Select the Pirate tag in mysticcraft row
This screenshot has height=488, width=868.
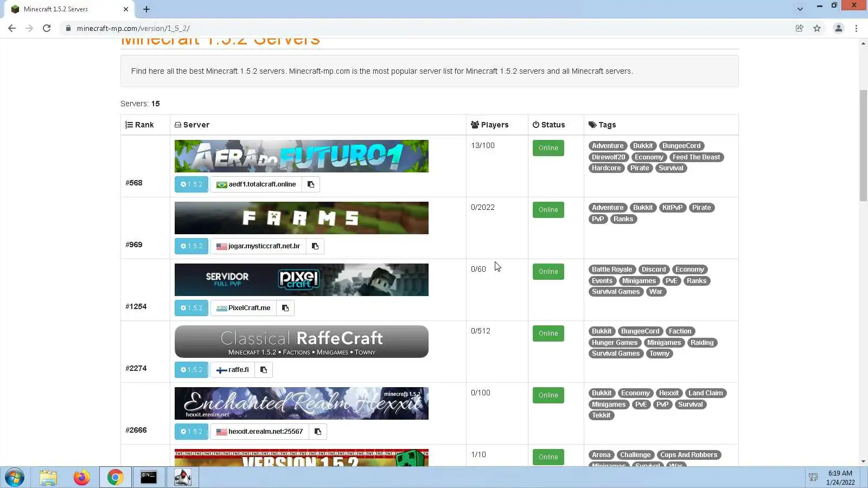coord(701,208)
